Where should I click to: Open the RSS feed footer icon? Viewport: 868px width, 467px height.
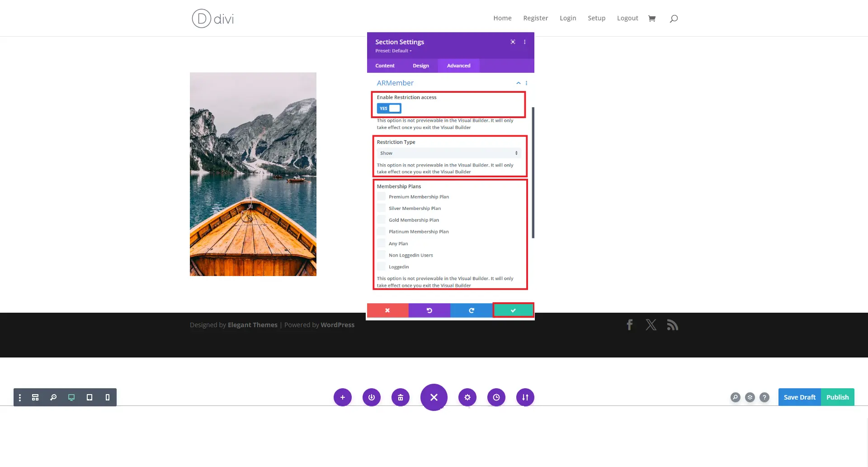pyautogui.click(x=673, y=325)
